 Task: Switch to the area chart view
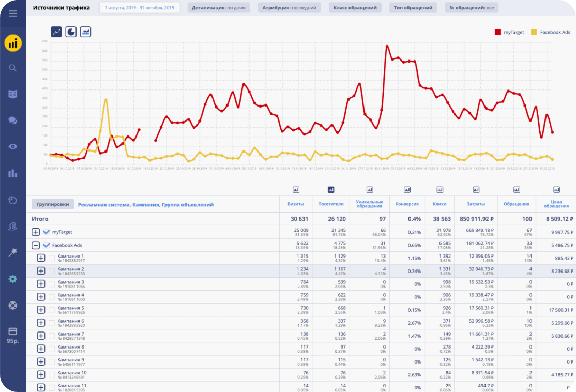[84, 32]
